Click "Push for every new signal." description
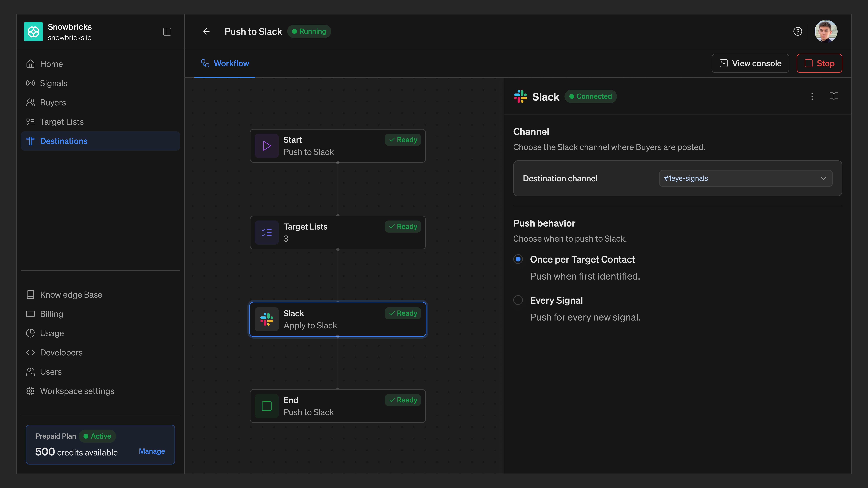Screen dimensions: 868x488 (585, 317)
